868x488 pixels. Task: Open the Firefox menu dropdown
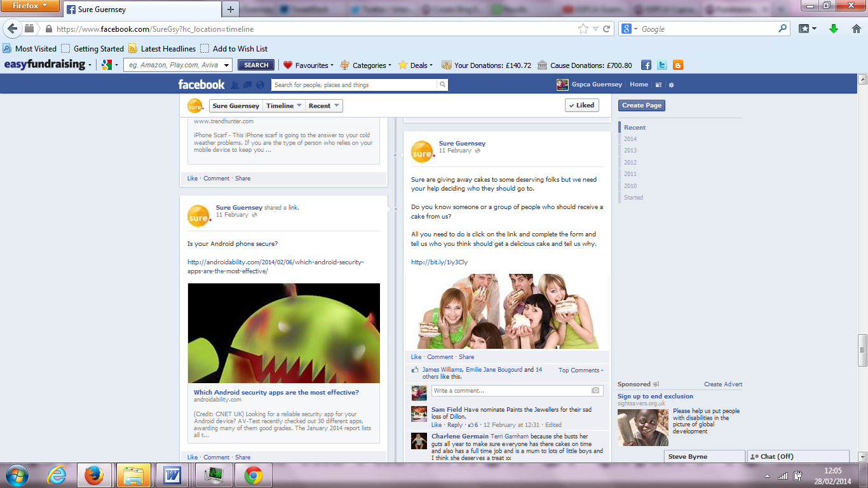31,6
